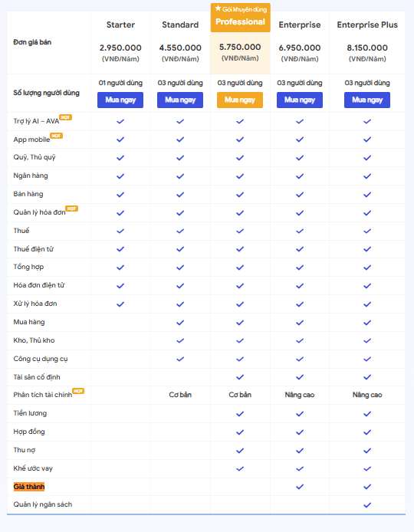Click the orange Mua ngay button for Professional

point(239,100)
